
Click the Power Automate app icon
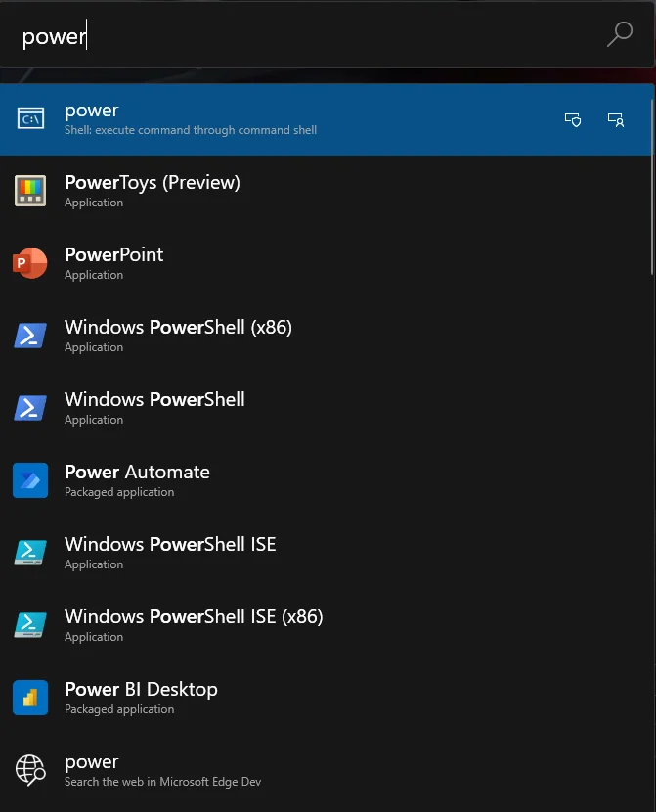[30, 480]
